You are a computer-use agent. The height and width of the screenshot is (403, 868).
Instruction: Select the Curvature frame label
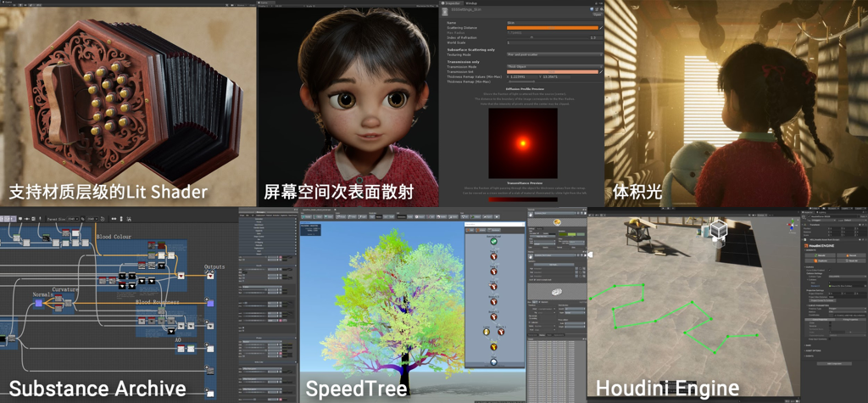pyautogui.click(x=64, y=289)
